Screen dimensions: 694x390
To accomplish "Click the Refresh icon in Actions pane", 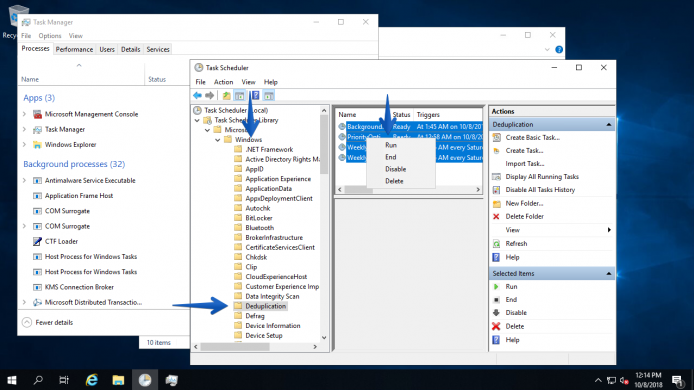I will [497, 244].
